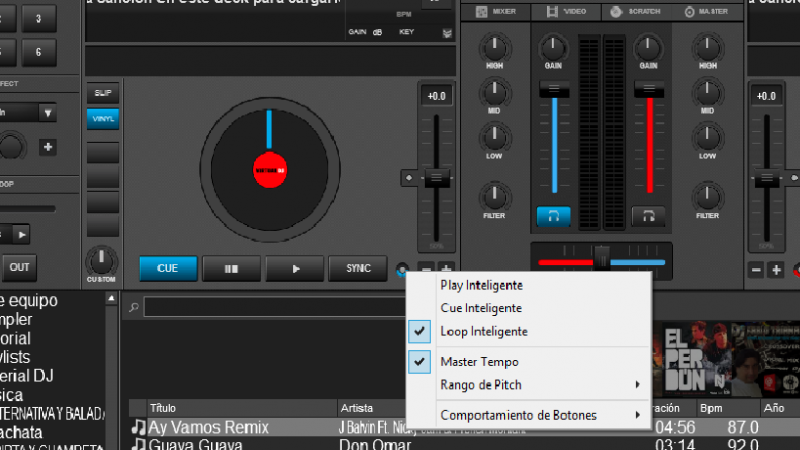This screenshot has height=450, width=800.
Task: Click the SYNC button
Action: (358, 269)
